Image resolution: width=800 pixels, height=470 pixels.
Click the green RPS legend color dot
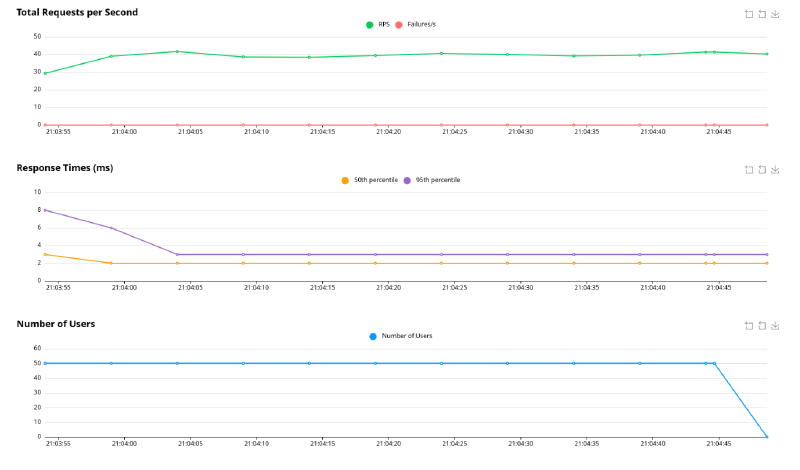point(370,24)
